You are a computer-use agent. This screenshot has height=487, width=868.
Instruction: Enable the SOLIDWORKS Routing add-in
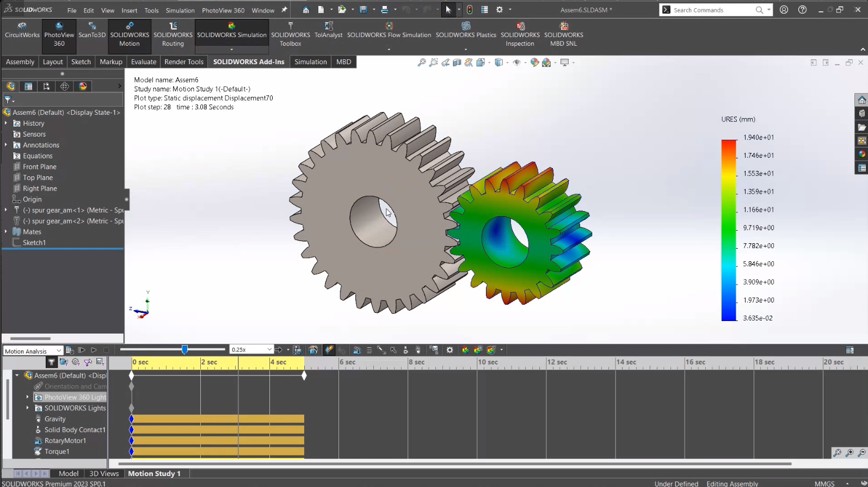[x=173, y=34]
